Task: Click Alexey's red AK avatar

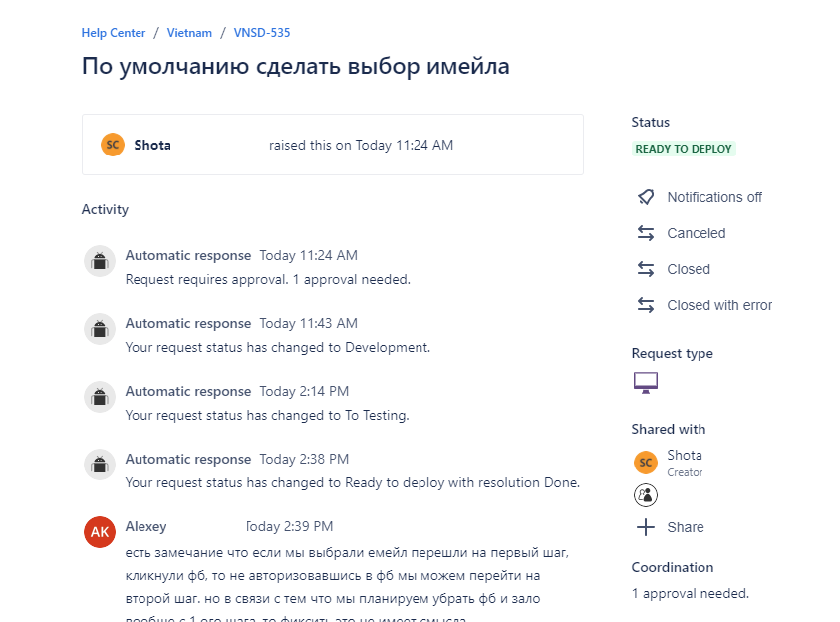Action: [100, 532]
